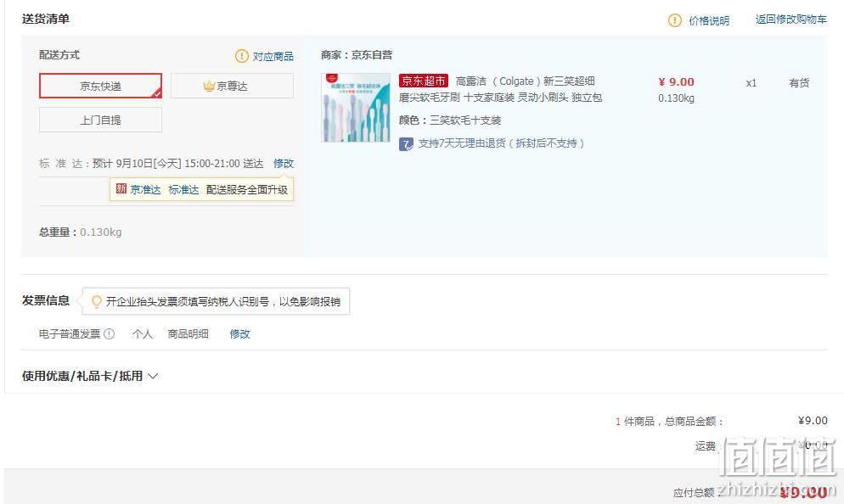This screenshot has height=504, width=844.
Task: Select 上门自提 pickup option
Action: click(x=101, y=120)
